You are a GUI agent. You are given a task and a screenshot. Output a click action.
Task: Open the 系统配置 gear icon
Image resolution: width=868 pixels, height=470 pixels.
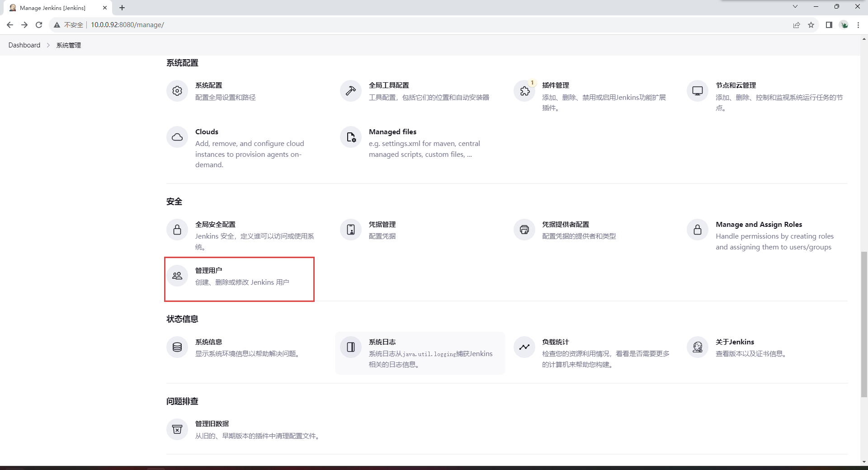click(177, 91)
